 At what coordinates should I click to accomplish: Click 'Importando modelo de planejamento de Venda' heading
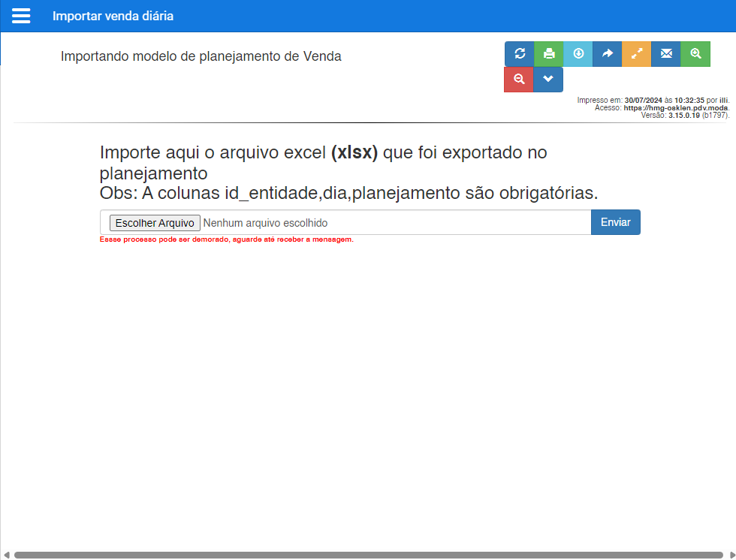[201, 56]
